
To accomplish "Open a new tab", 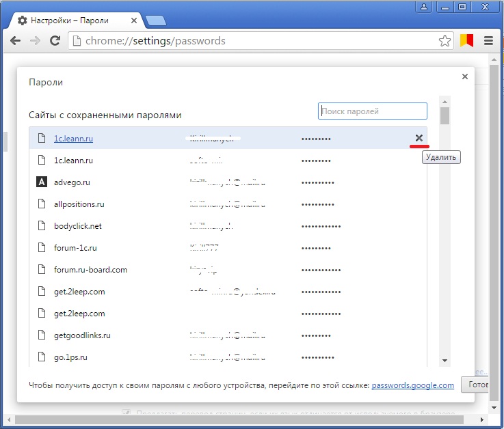I will 155,20.
